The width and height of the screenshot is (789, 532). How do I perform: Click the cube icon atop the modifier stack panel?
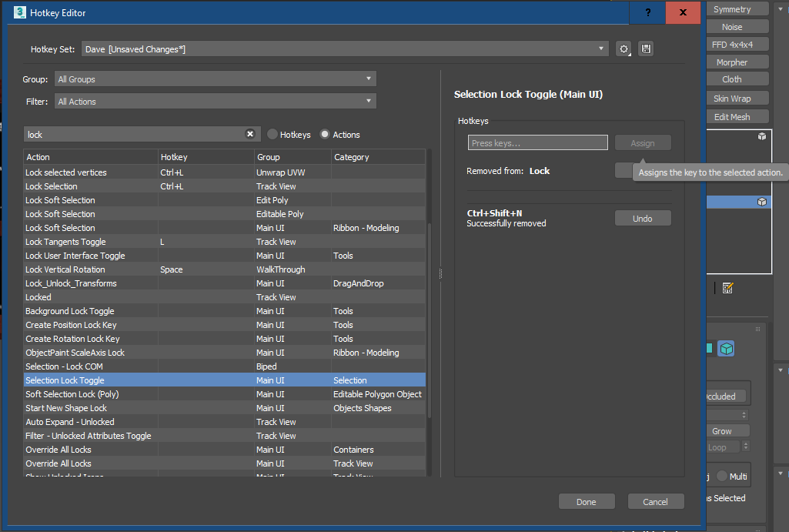pos(761,136)
